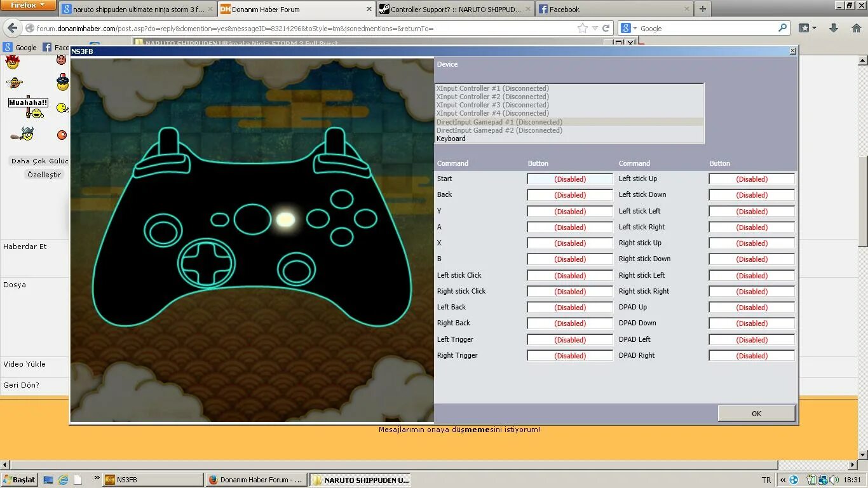
Task: Open the Firefox downloads arrow
Action: [x=834, y=28]
